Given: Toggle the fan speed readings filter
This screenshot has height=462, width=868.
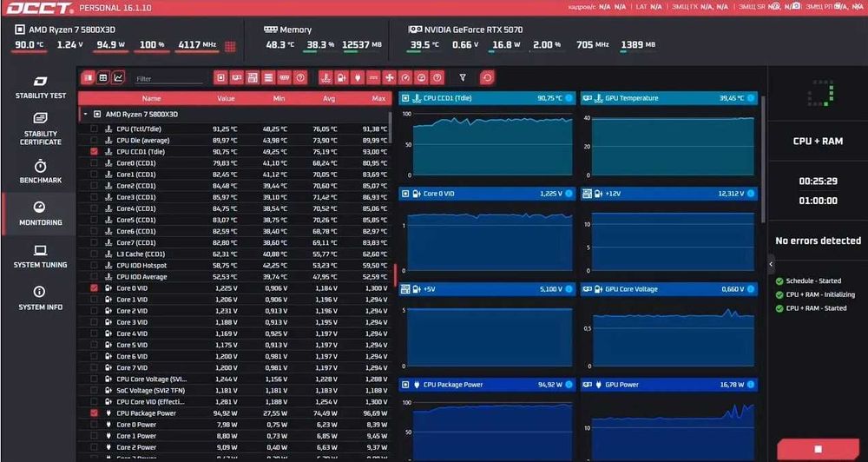Looking at the screenshot, I should [390, 77].
